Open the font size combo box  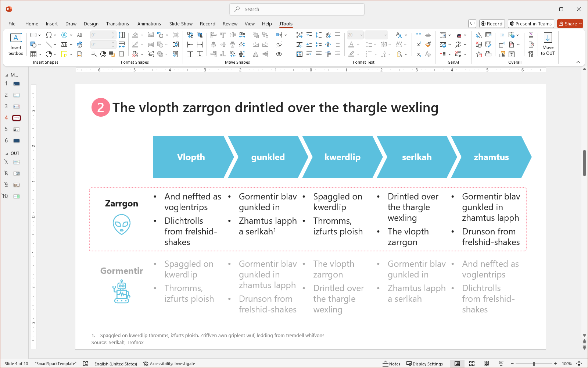click(x=355, y=35)
